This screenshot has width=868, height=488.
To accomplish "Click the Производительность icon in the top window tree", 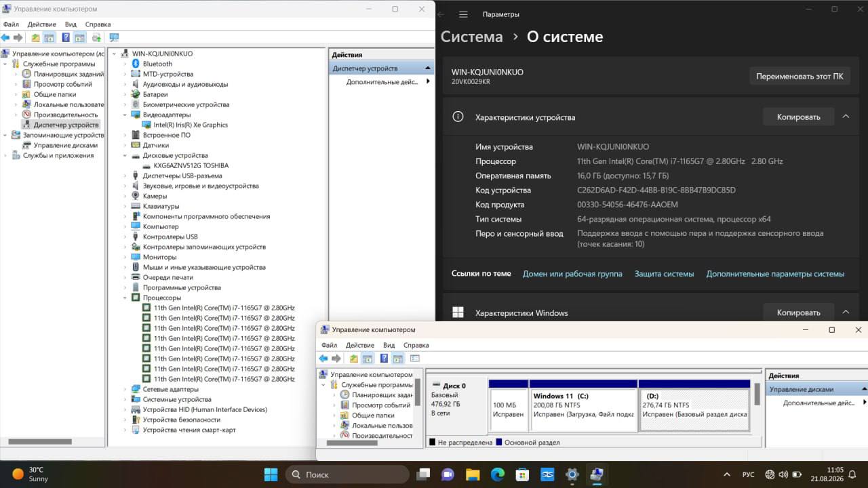I will [x=26, y=115].
